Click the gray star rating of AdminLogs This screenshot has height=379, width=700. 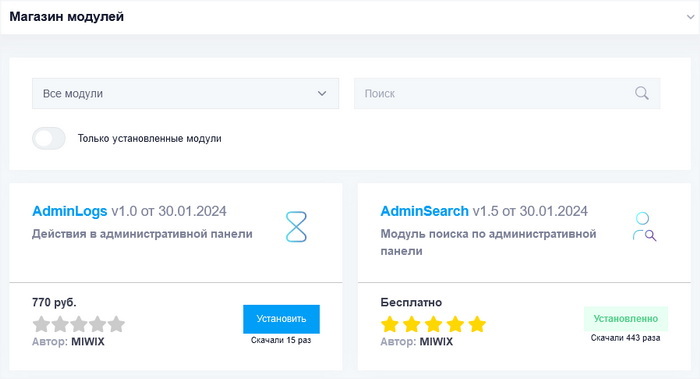79,324
